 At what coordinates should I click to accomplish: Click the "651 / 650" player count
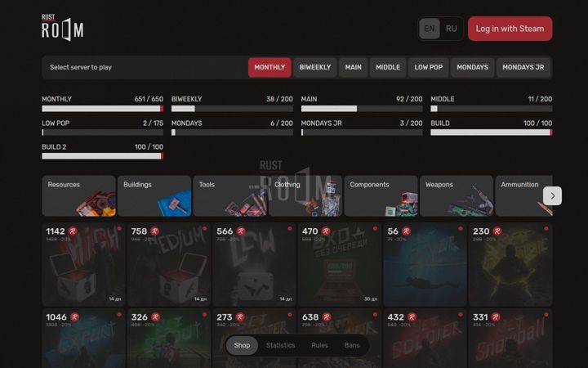point(149,99)
